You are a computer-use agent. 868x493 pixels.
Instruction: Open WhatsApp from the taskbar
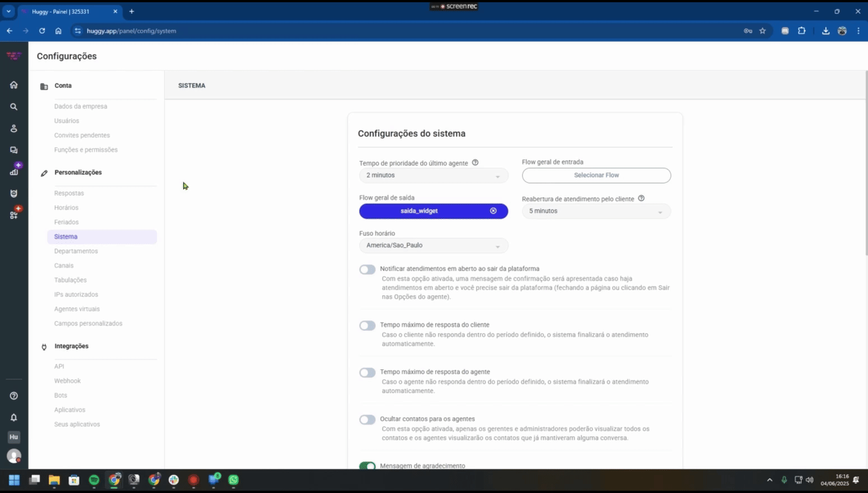(x=234, y=480)
